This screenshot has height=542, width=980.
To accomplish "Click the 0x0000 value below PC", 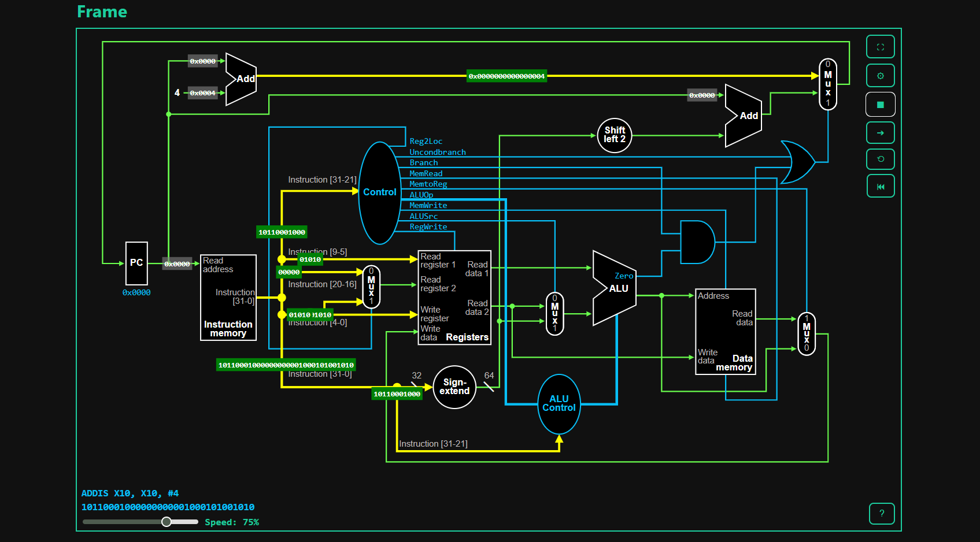I will click(136, 292).
